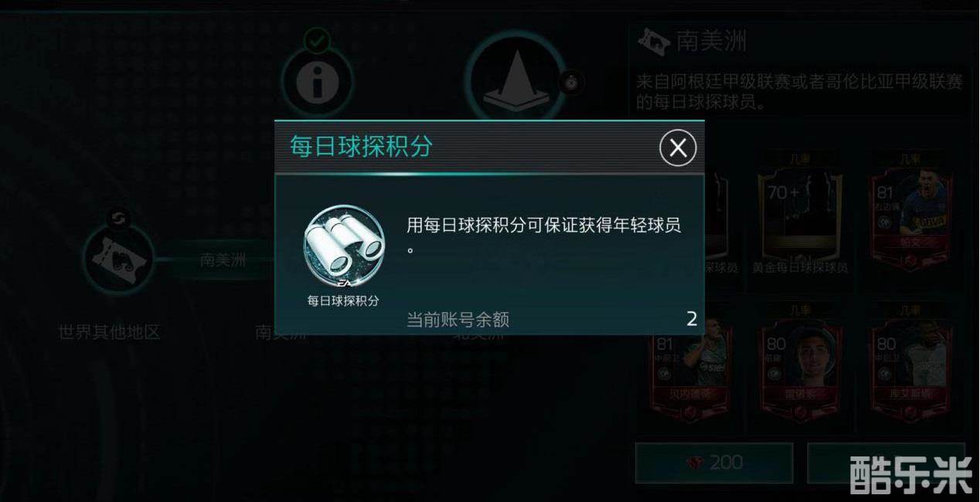Tap the ticket icon beside 南美洲 header
This screenshot has width=980, height=502.
[x=653, y=39]
